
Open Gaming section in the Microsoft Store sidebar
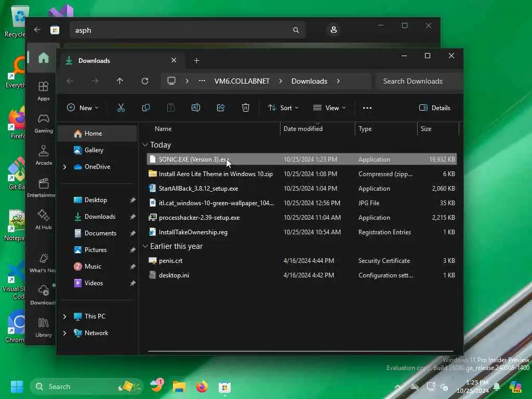pos(44,124)
